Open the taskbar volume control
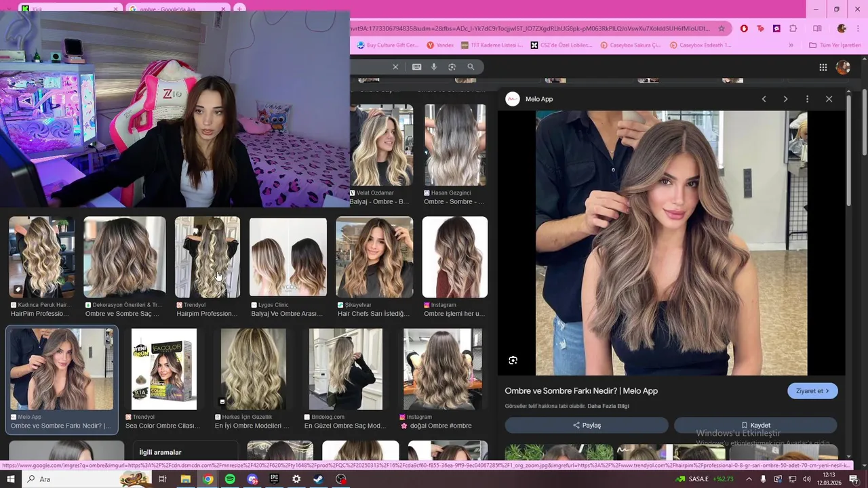The image size is (868, 488). tap(806, 479)
